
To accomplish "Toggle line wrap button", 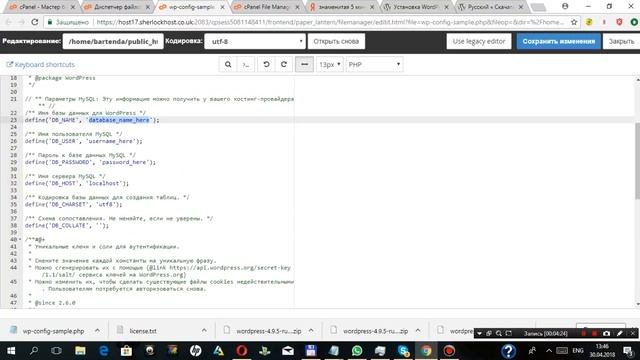I will [304, 64].
